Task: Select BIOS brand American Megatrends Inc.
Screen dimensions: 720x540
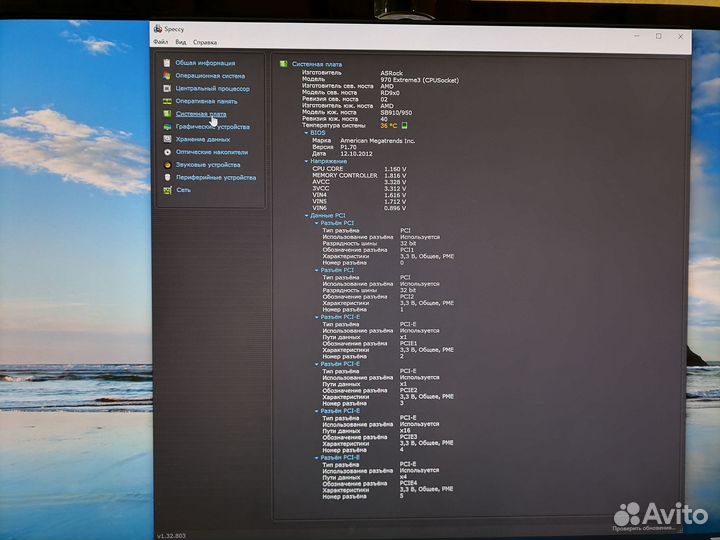Action: coord(377,141)
